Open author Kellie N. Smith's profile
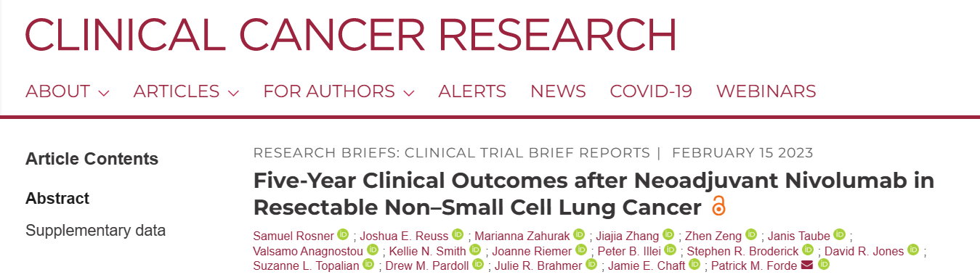This screenshot has height=280, width=980. point(428,250)
